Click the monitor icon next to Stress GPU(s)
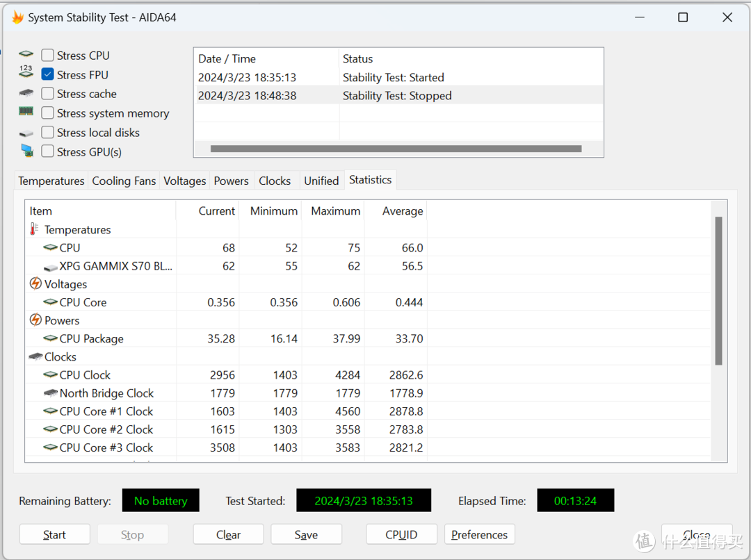Viewport: 751px width, 560px height. 27,151
